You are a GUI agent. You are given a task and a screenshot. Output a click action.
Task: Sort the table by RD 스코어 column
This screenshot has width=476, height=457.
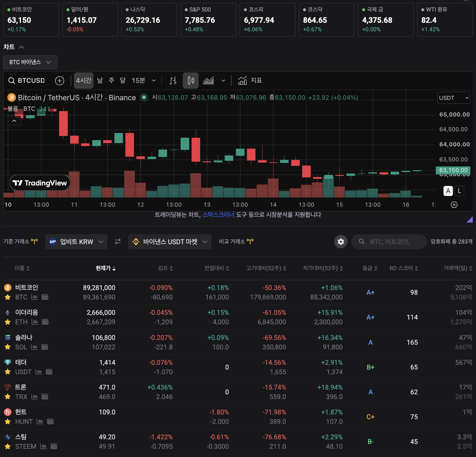[x=404, y=268]
